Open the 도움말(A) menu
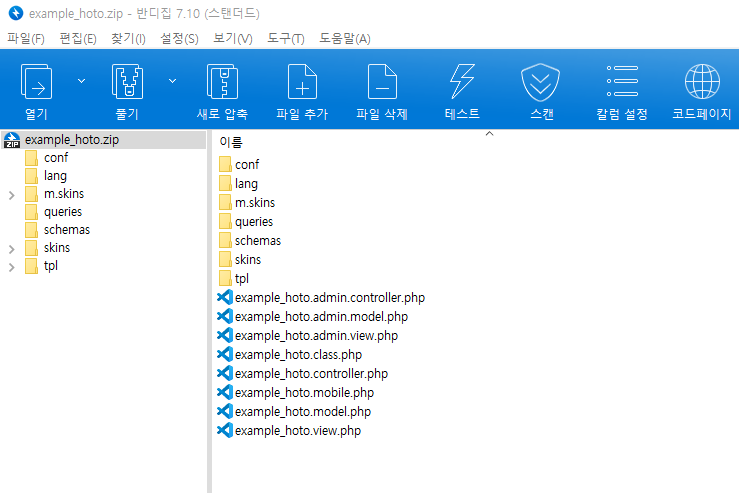The height and width of the screenshot is (493, 739). (345, 39)
